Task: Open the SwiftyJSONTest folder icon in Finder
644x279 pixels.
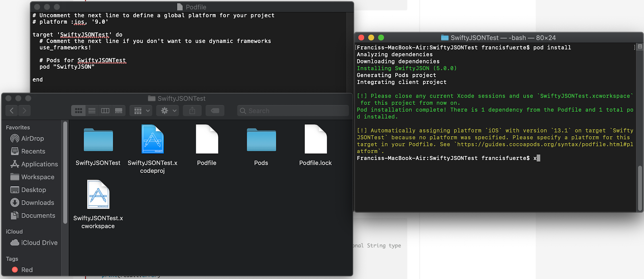Action: pos(98,139)
